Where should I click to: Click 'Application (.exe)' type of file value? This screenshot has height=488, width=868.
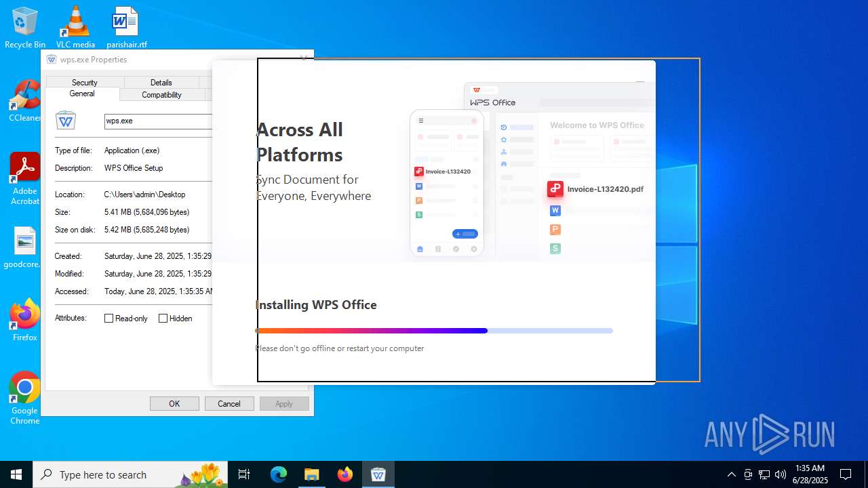(x=132, y=150)
